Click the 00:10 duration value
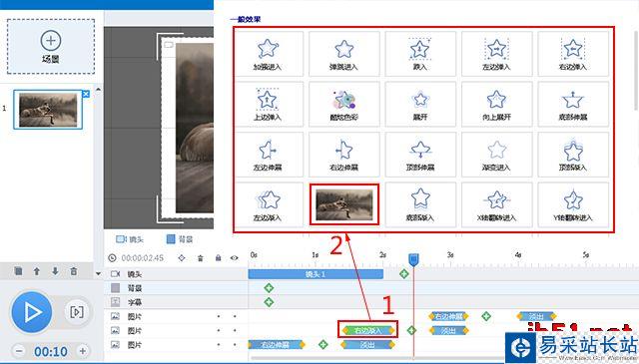Screen dimensions: 639x364 [51, 351]
